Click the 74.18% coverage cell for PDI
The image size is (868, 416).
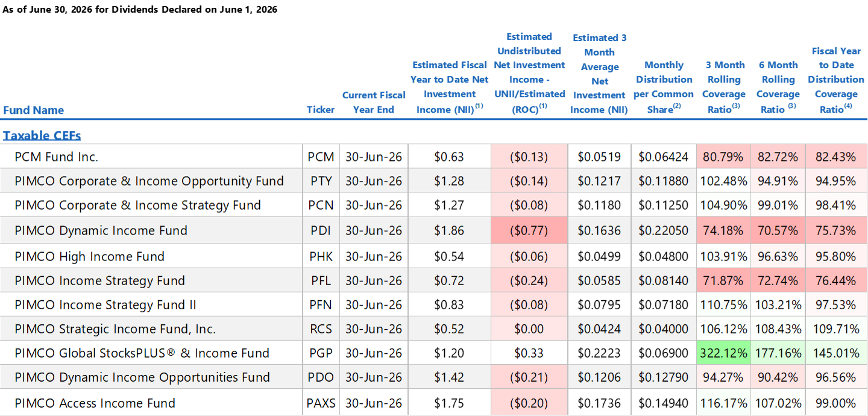coord(724,230)
